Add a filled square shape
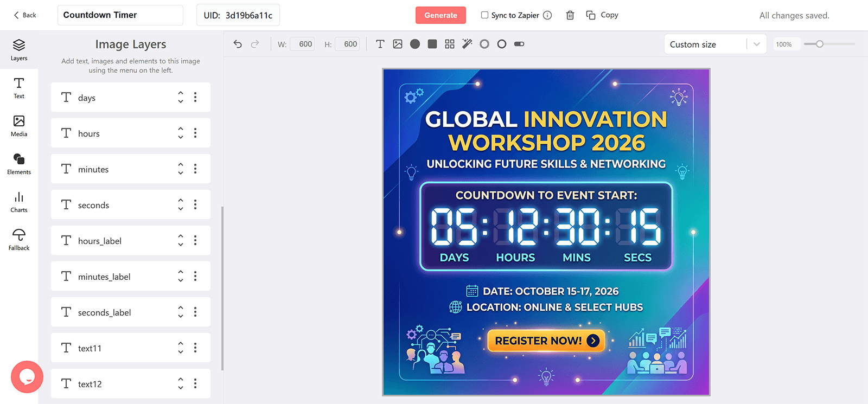This screenshot has width=868, height=404. [432, 44]
